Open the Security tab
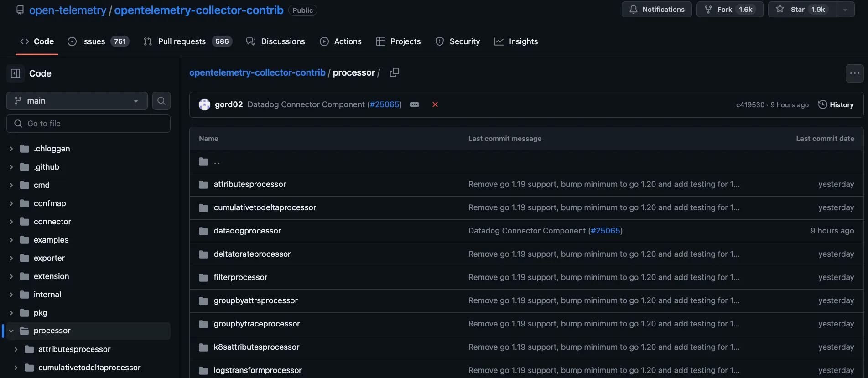Screen dimensions: 868x378 (x=457, y=41)
